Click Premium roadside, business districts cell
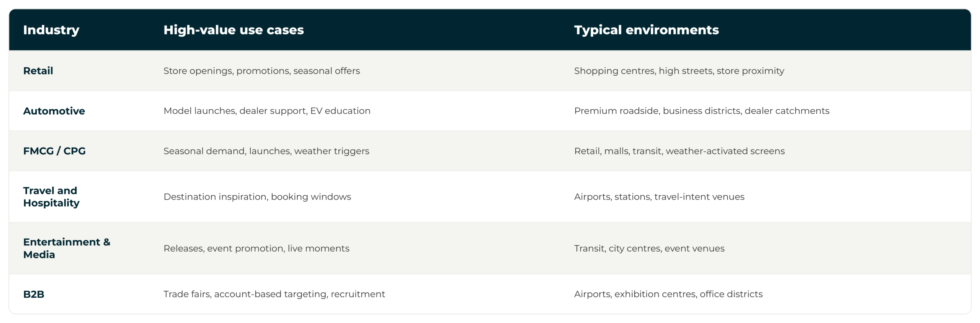The height and width of the screenshot is (323, 980). coord(702,111)
